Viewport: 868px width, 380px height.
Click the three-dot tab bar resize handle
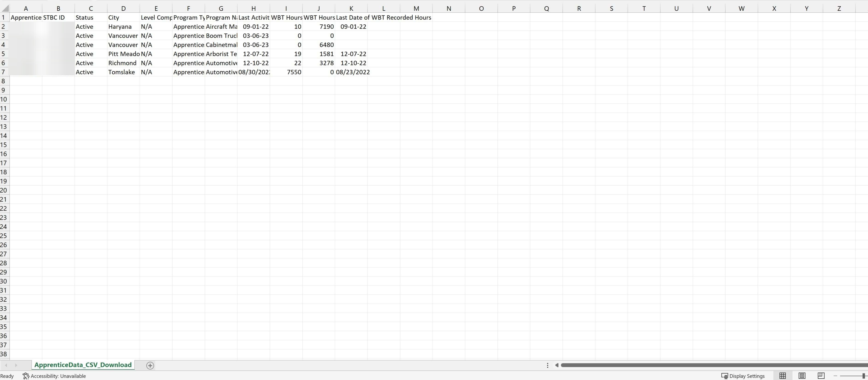pos(548,365)
